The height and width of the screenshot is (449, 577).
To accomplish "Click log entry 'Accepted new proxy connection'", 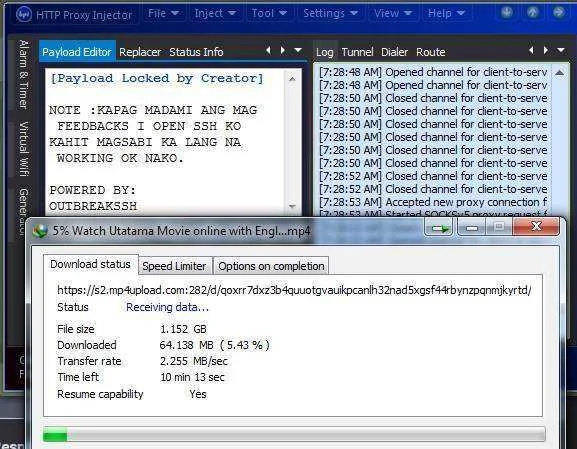I will [x=433, y=202].
